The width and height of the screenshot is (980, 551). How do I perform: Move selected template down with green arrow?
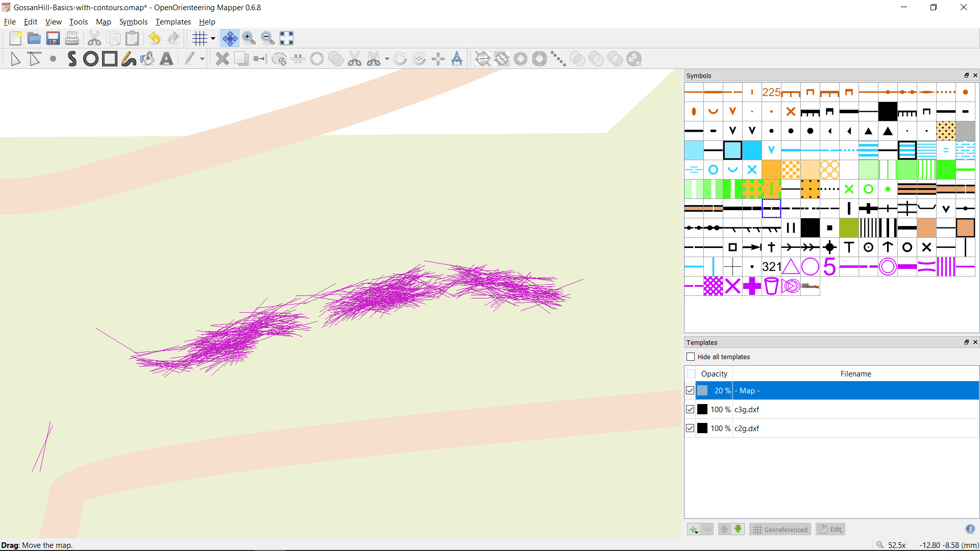pos(738,529)
